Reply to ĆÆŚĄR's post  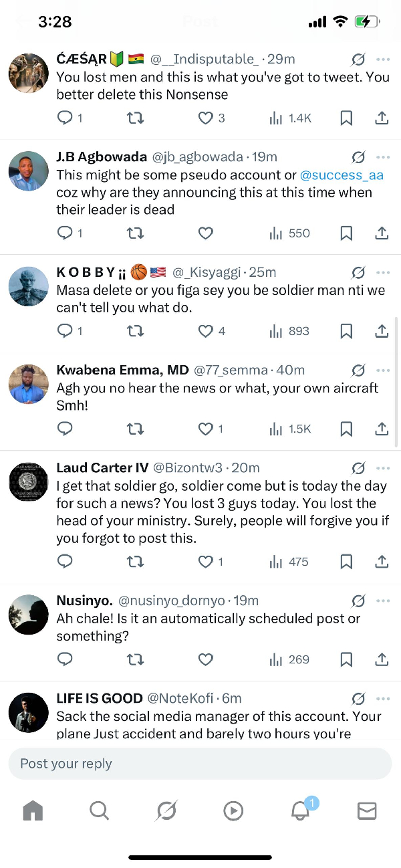pos(65,118)
